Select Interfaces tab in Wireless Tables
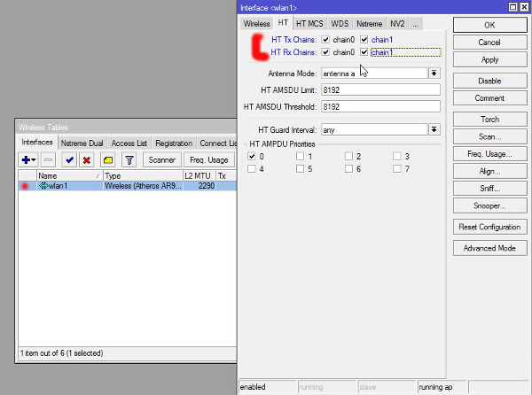532x395 pixels. click(37, 143)
